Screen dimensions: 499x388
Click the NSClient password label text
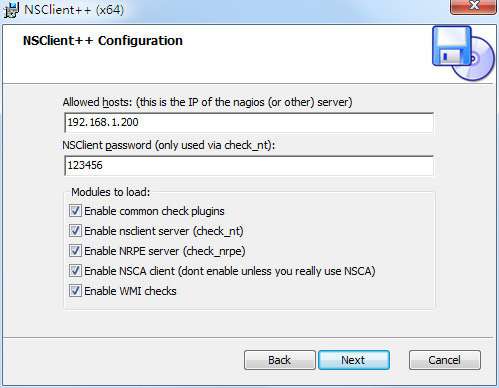(x=107, y=145)
